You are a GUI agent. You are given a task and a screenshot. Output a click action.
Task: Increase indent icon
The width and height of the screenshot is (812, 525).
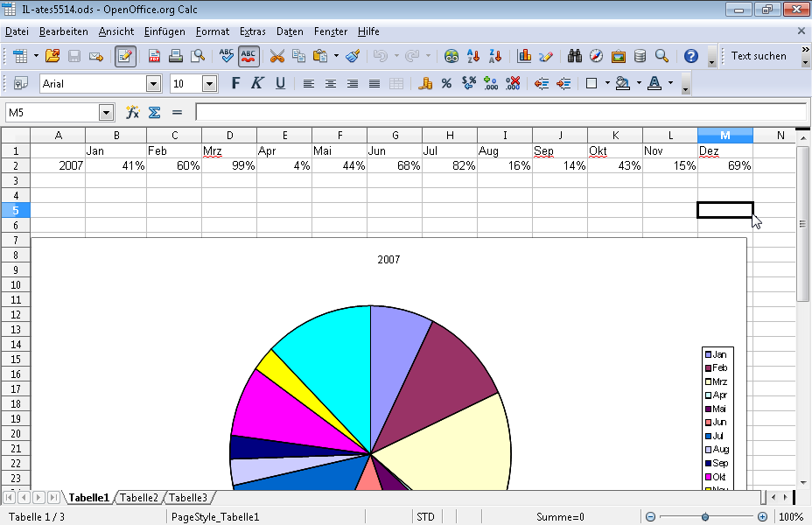[563, 83]
